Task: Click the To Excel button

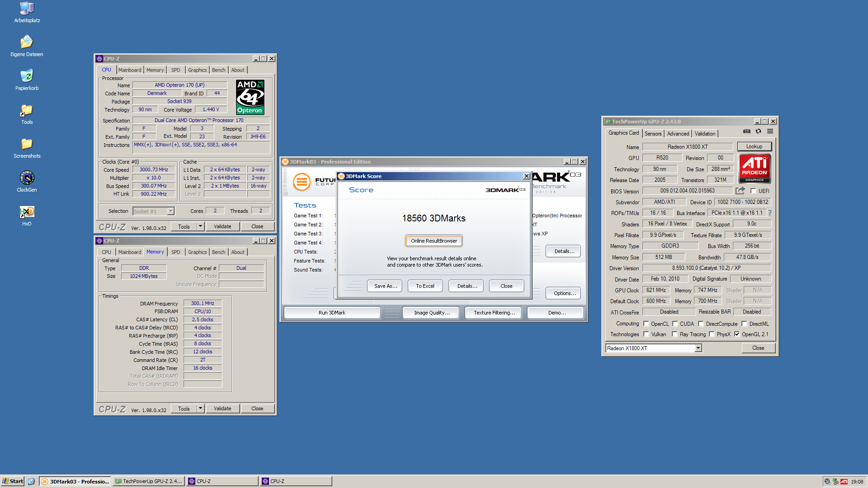Action: [425, 286]
